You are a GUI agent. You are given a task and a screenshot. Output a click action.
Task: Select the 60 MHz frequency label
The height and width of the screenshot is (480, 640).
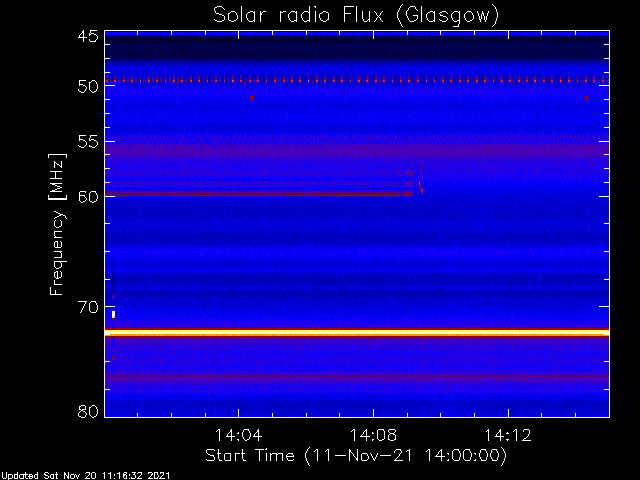[x=88, y=196]
